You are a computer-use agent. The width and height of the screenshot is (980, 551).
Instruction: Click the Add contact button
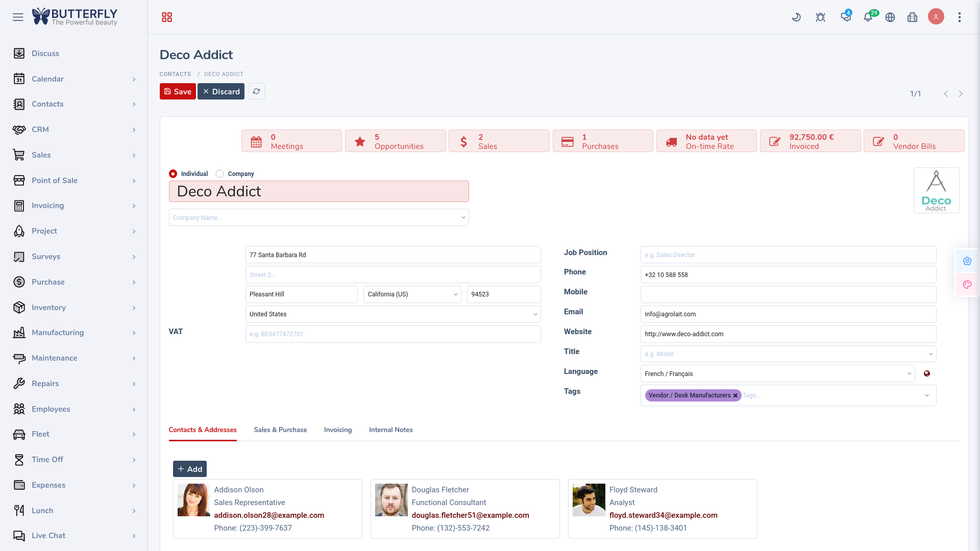tap(190, 469)
